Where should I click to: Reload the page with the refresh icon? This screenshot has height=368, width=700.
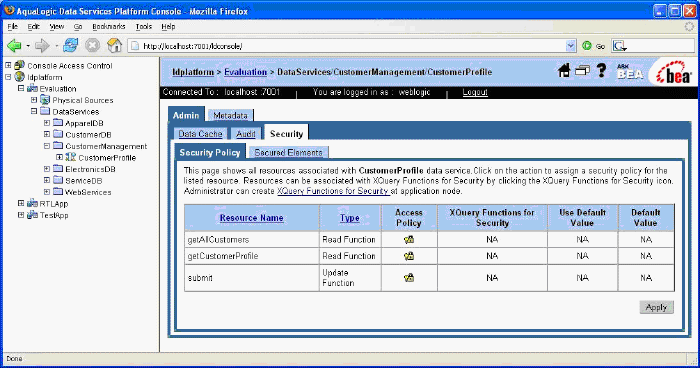[70, 46]
